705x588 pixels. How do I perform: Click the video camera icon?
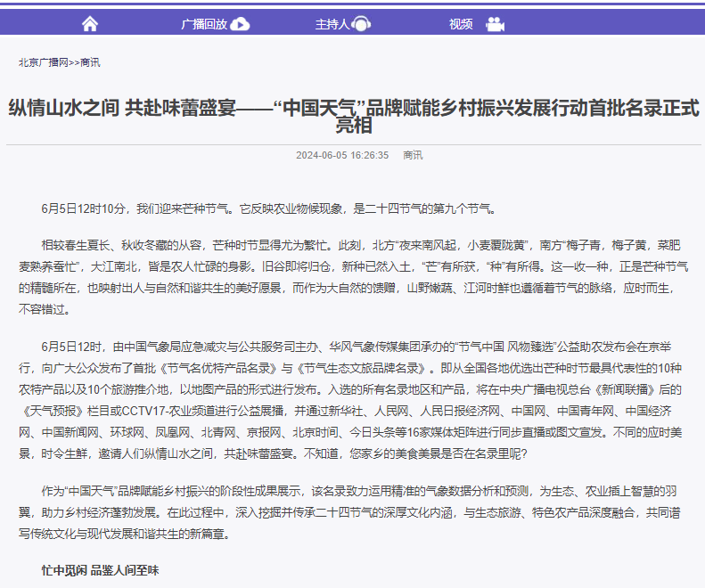click(495, 24)
